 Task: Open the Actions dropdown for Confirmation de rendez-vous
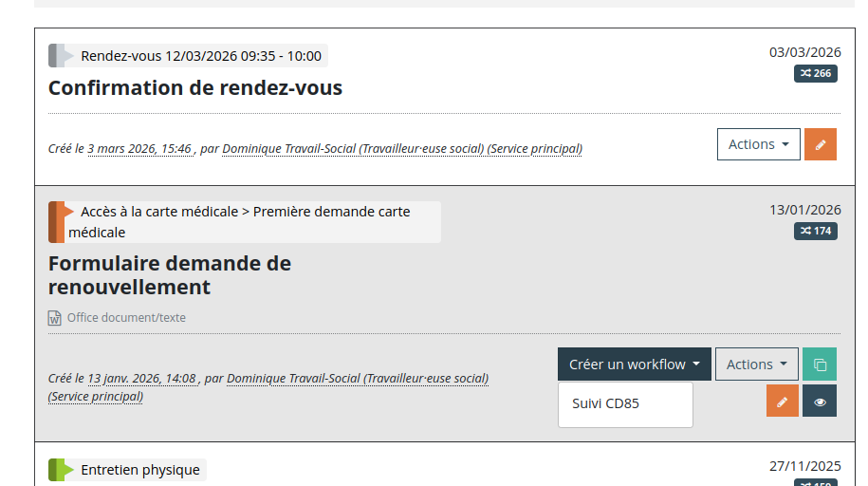point(758,144)
